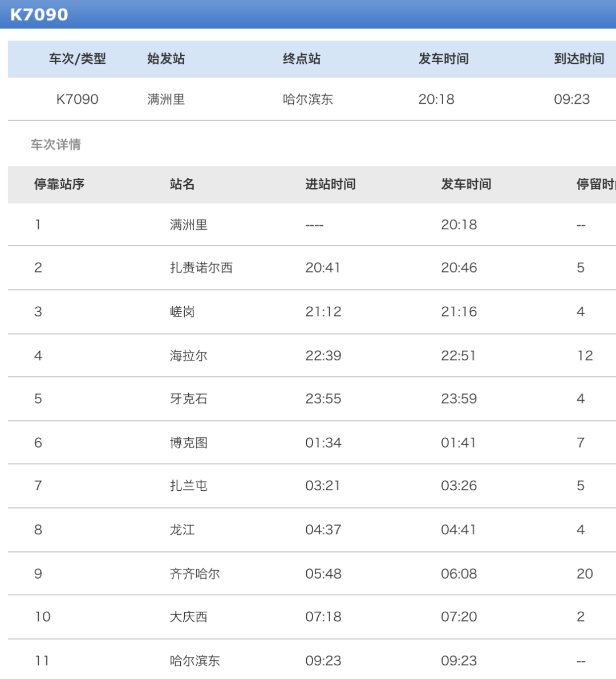Select the 大庆西 station name
This screenshot has height=679, width=616.
[188, 617]
